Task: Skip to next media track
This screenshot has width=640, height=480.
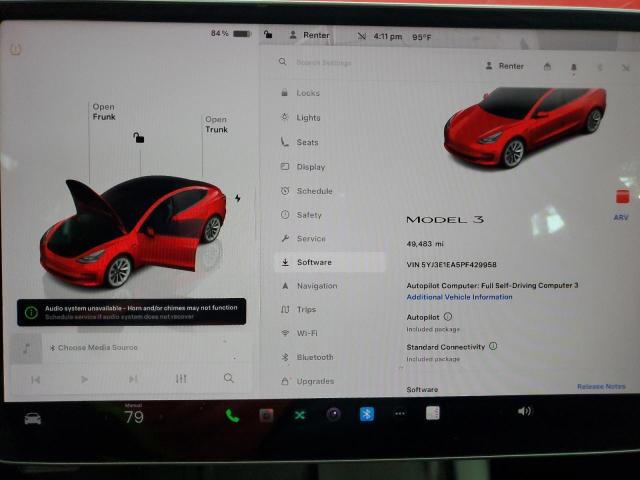Action: [133, 379]
